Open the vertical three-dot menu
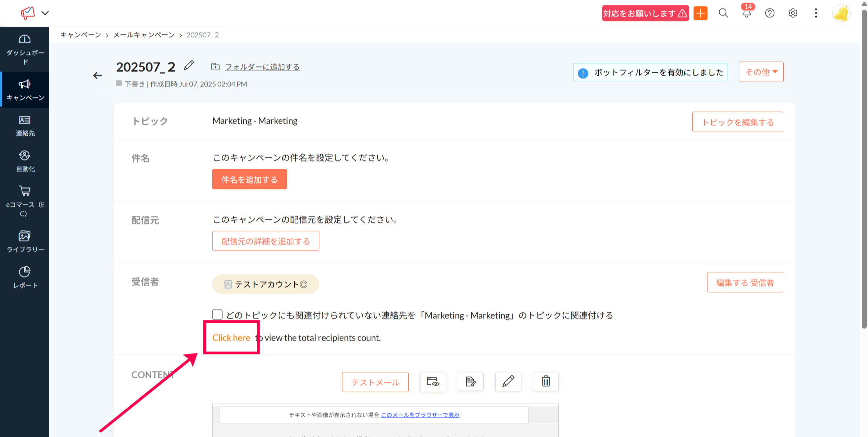 (x=816, y=13)
